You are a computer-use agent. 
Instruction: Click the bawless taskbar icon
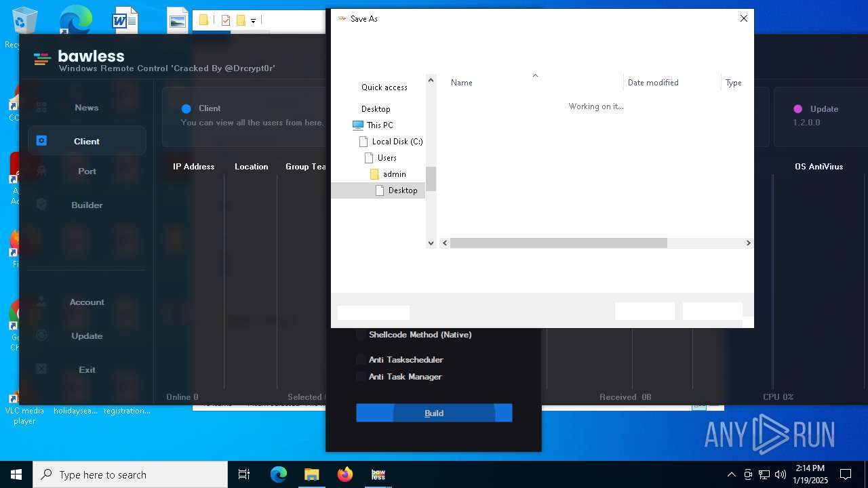(378, 474)
